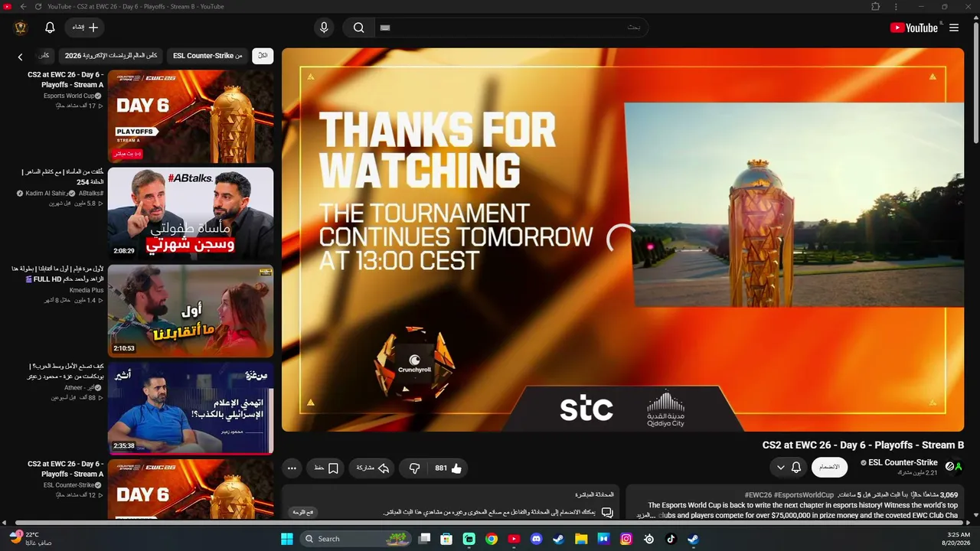980x551 pixels.
Task: Like the video with thumbs up
Action: pos(449,468)
